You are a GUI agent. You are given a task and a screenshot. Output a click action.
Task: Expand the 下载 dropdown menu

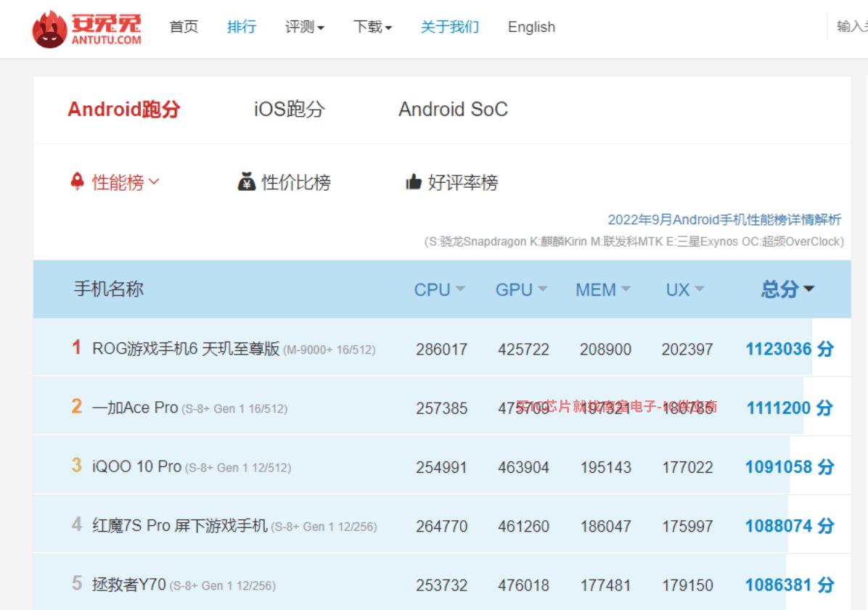pos(372,27)
